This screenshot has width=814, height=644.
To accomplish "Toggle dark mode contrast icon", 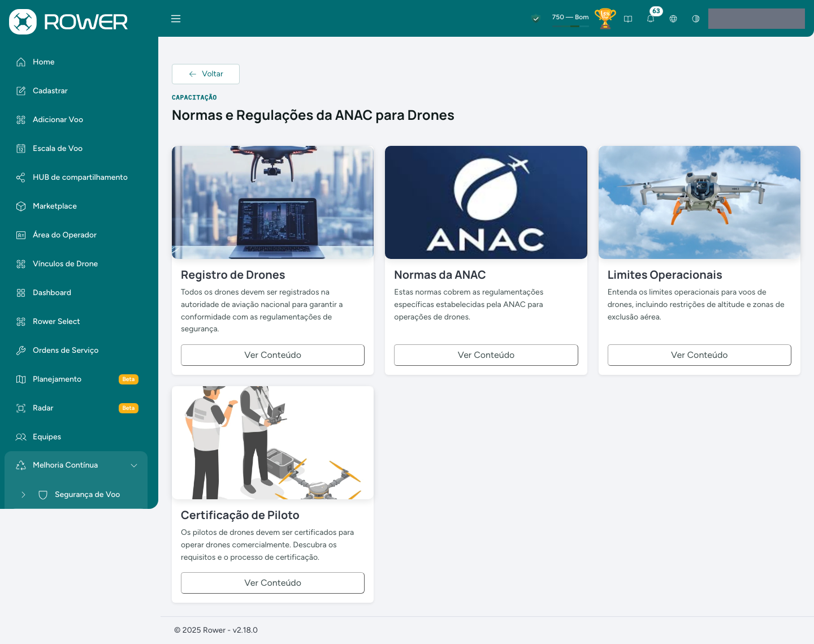I will click(x=696, y=19).
